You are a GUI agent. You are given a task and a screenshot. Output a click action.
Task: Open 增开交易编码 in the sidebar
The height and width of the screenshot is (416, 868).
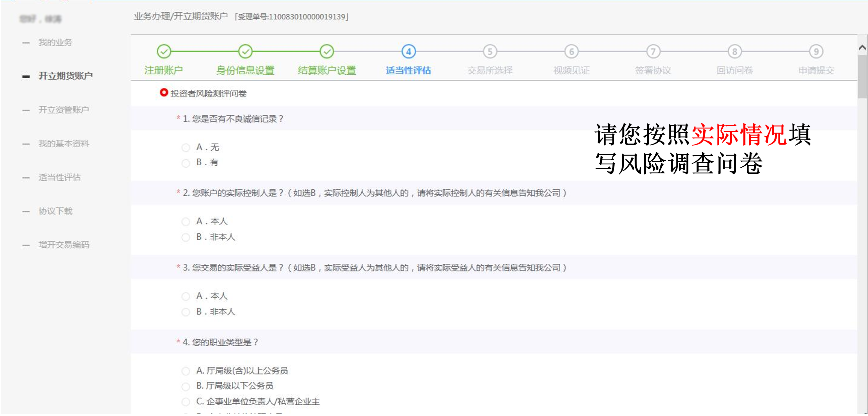click(x=64, y=245)
